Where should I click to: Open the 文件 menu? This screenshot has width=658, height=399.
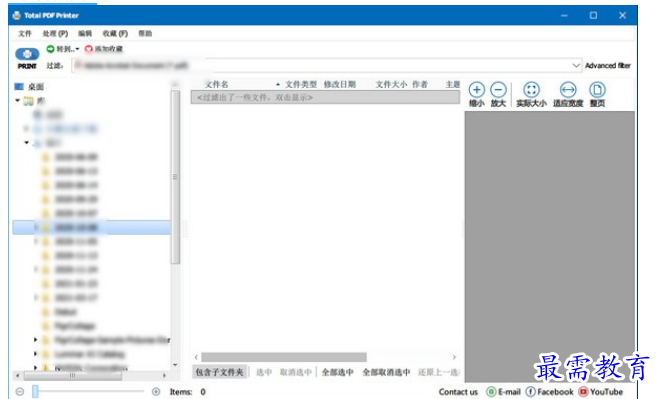click(25, 34)
